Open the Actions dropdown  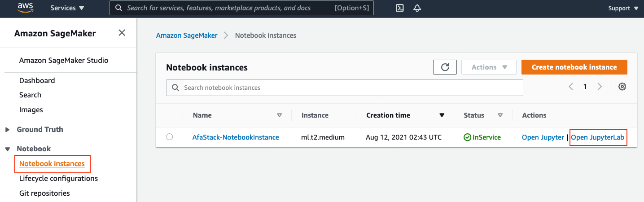489,67
